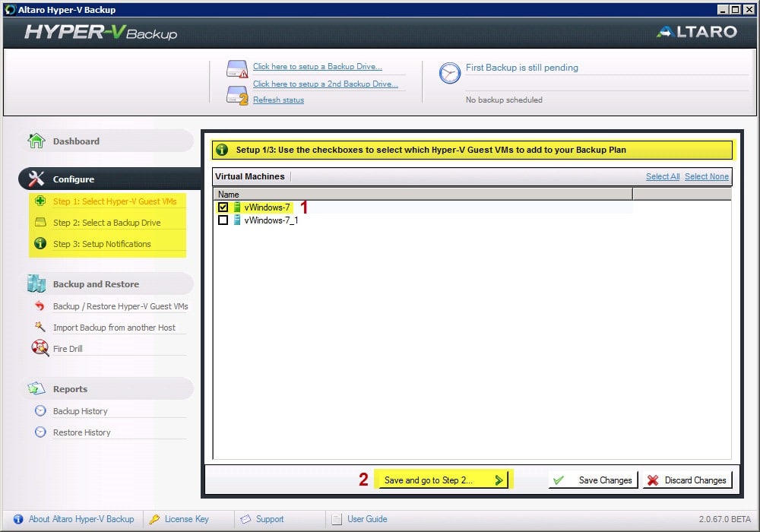
Task: Select the vWindows-7_1 row name
Action: [271, 220]
